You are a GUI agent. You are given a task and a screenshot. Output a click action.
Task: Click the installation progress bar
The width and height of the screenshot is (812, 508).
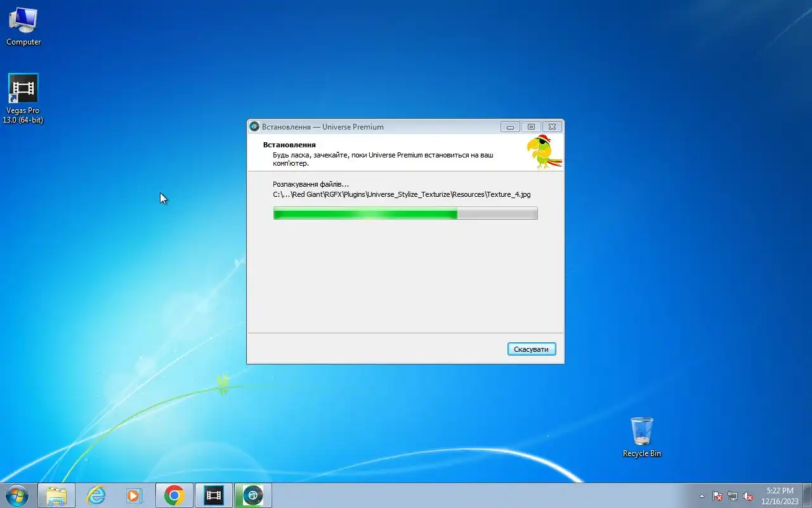point(405,213)
